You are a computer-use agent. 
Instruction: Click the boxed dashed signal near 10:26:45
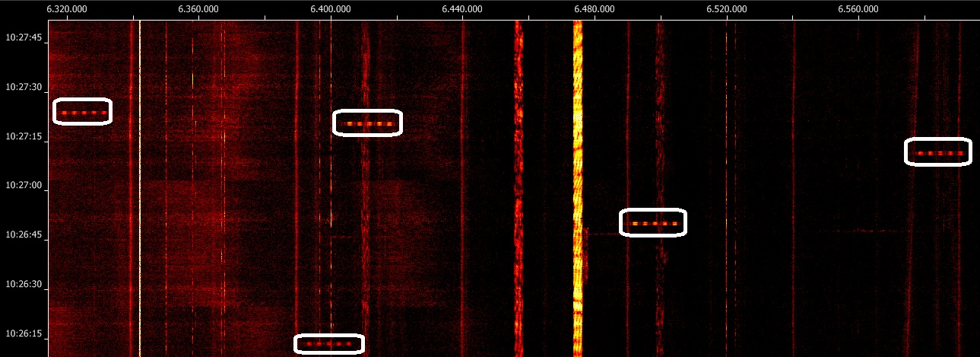(x=653, y=223)
